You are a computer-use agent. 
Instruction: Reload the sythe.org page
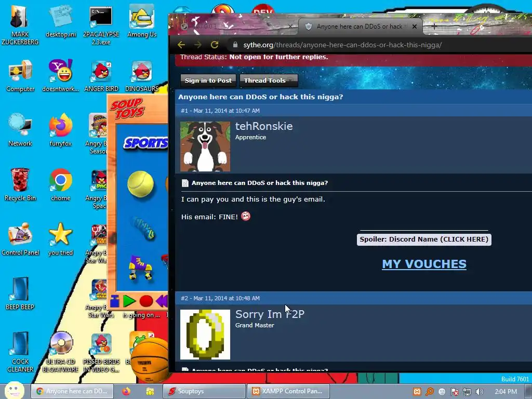point(215,45)
